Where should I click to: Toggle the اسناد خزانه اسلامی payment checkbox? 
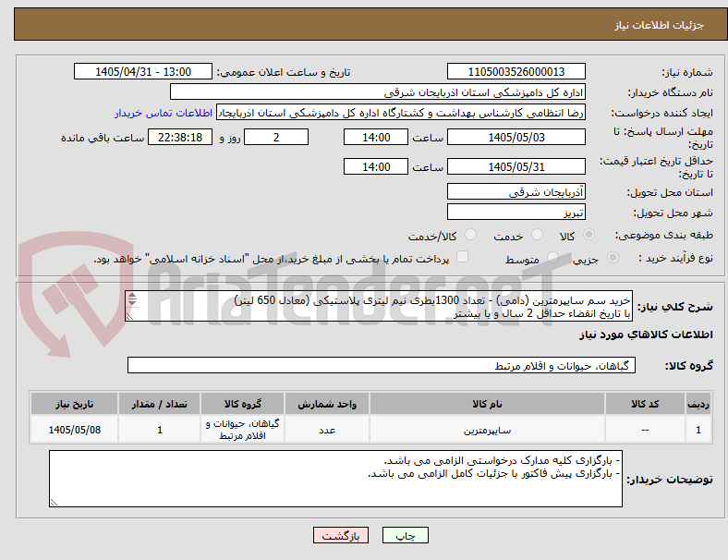(x=463, y=257)
